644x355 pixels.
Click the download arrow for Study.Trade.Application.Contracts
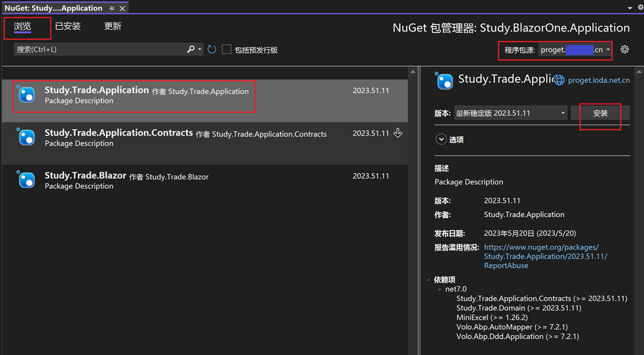coord(397,133)
